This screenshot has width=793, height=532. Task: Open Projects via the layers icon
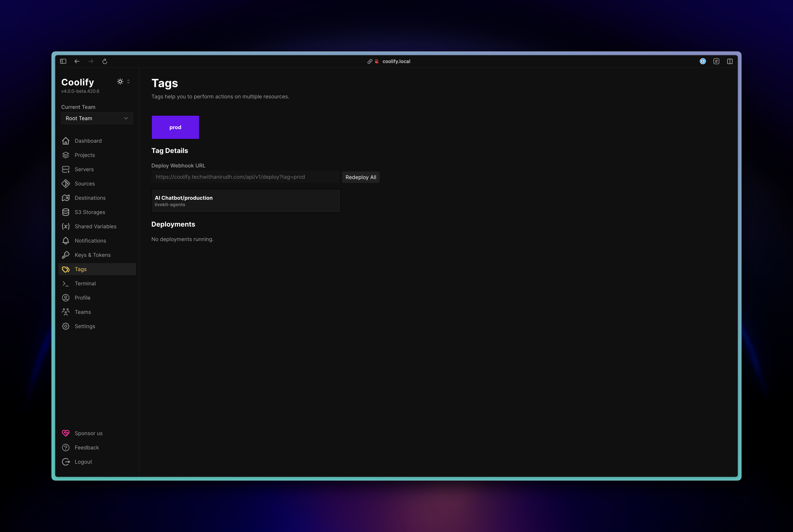coord(66,155)
